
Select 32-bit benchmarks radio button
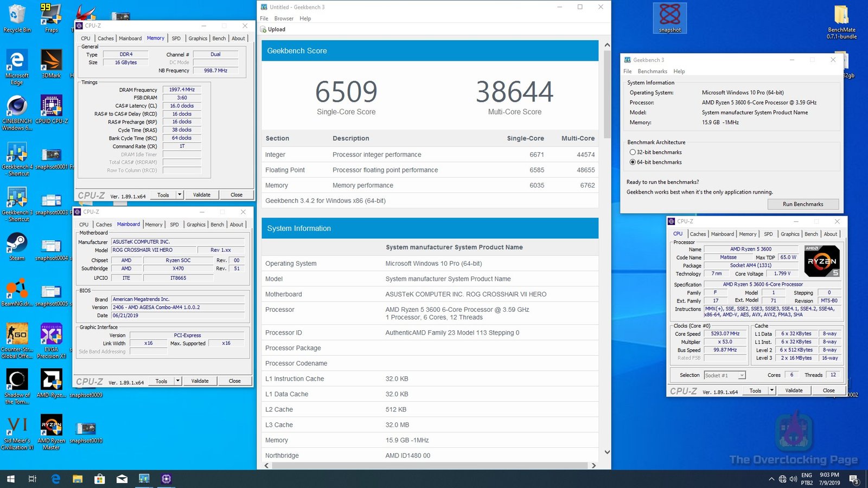[633, 152]
